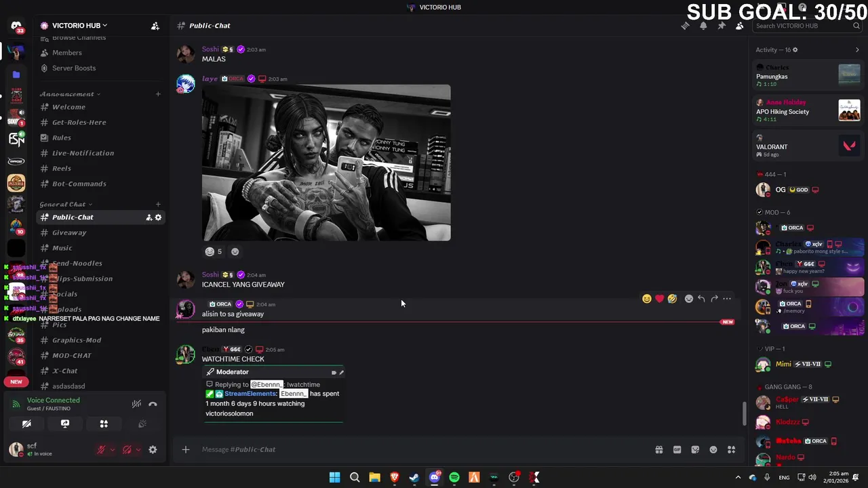Create invite for Public-Chat channel
This screenshot has height=488, width=868.
tap(149, 218)
